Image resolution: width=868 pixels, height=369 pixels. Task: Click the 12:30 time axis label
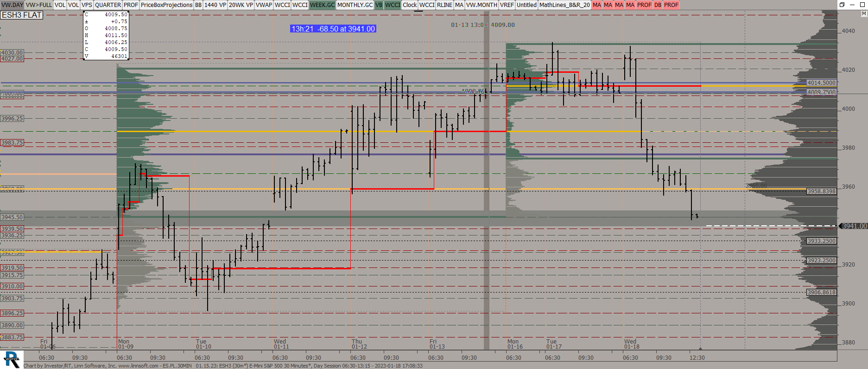pyautogui.click(x=697, y=358)
